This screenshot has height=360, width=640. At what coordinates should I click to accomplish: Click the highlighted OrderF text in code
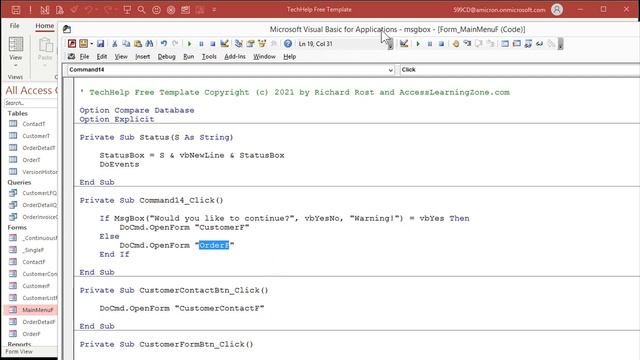click(x=214, y=245)
